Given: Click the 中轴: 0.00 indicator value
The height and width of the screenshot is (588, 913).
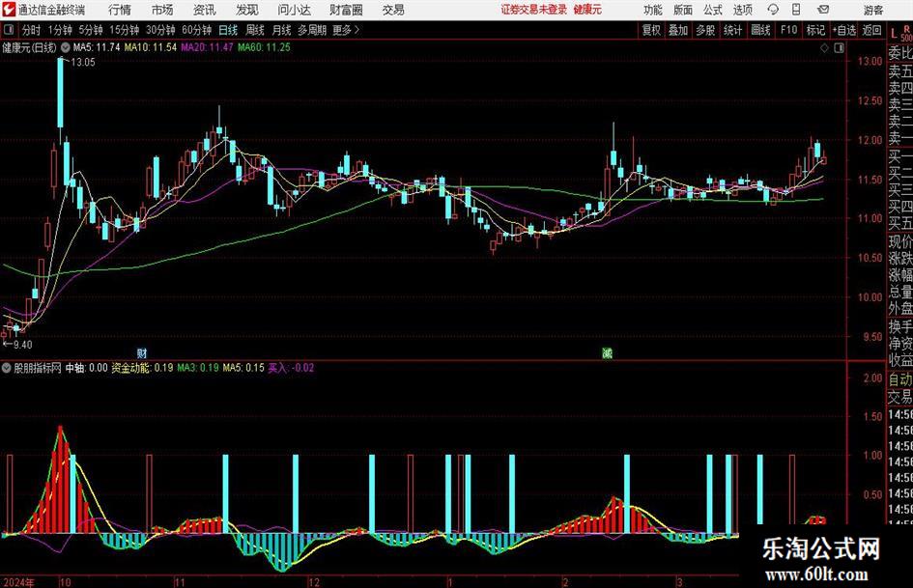Looking at the screenshot, I should pyautogui.click(x=86, y=368).
